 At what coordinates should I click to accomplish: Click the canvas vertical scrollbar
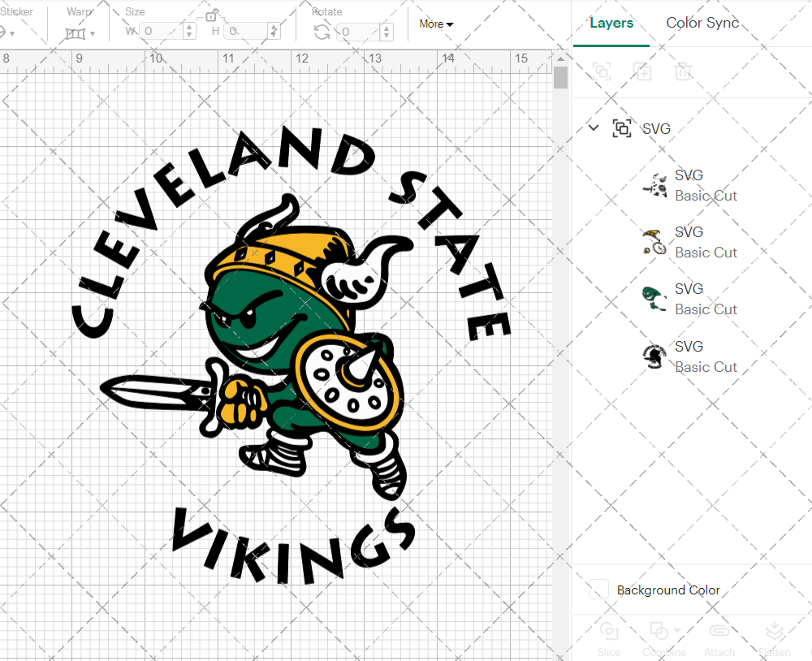tap(559, 77)
